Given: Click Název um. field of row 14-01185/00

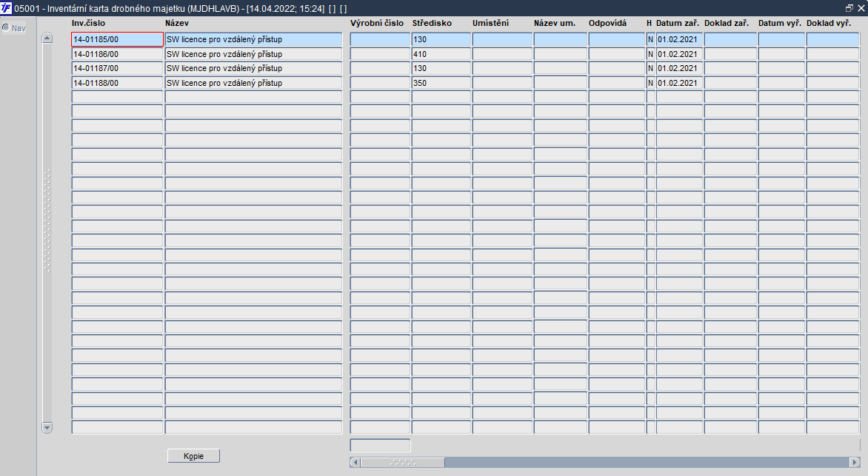Looking at the screenshot, I should (560, 39).
